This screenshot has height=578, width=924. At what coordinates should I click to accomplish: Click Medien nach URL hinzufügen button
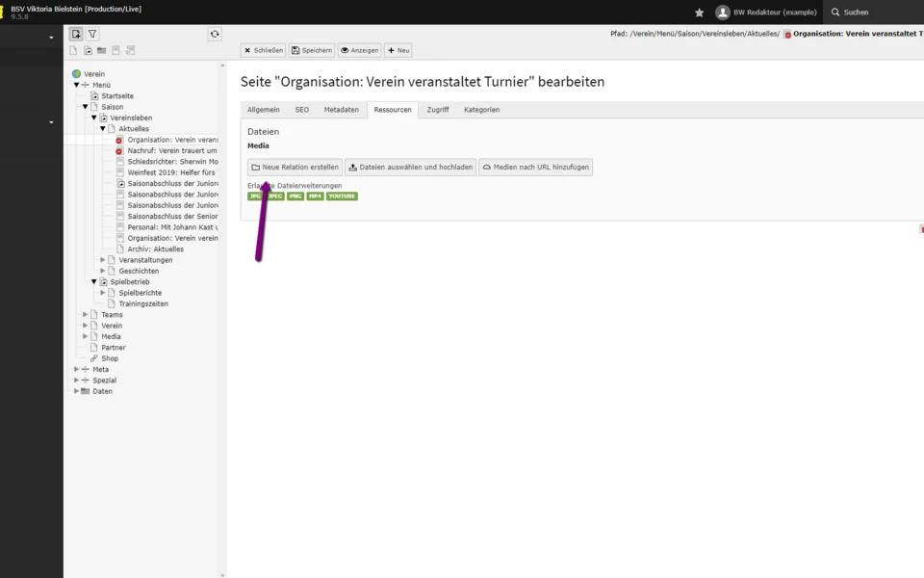point(535,168)
